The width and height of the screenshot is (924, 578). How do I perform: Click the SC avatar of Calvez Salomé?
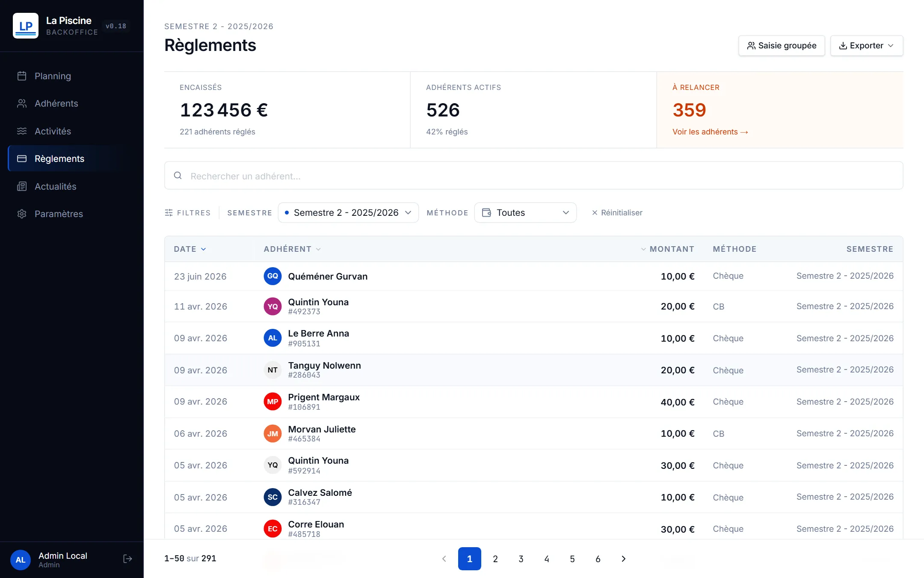272,497
